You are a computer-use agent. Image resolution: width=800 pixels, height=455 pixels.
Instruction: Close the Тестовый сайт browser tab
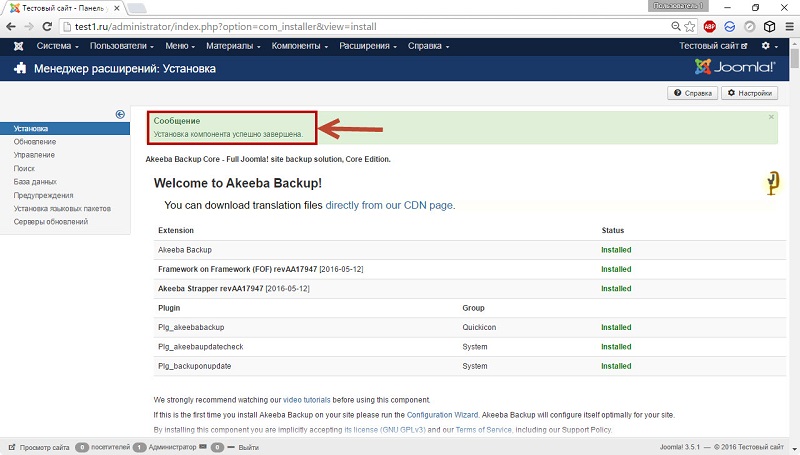tap(116, 8)
